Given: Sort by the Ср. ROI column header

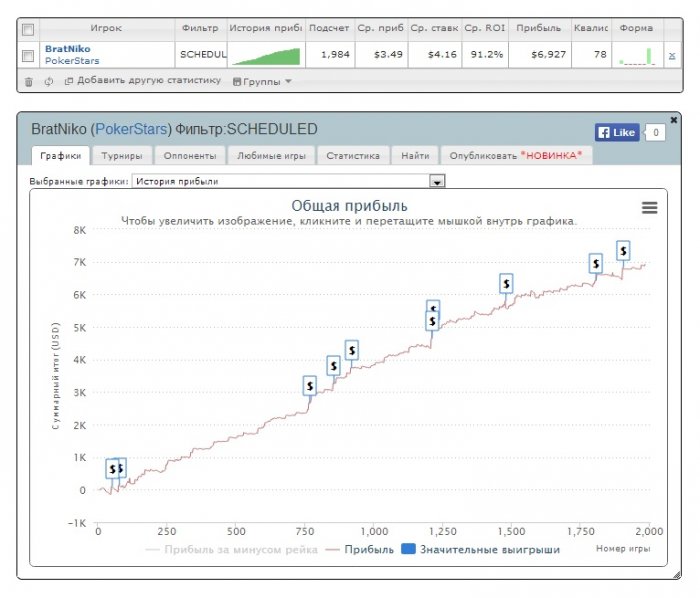Looking at the screenshot, I should tap(485, 28).
